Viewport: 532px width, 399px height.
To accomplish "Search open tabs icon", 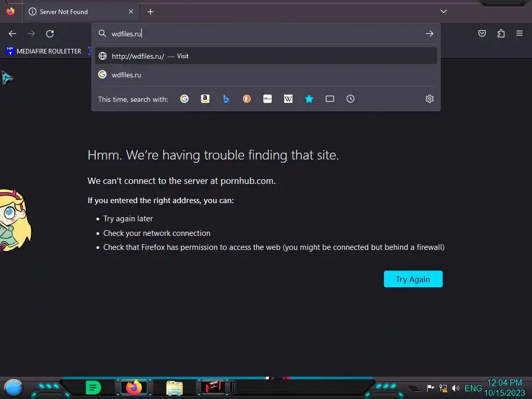I will click(x=330, y=99).
